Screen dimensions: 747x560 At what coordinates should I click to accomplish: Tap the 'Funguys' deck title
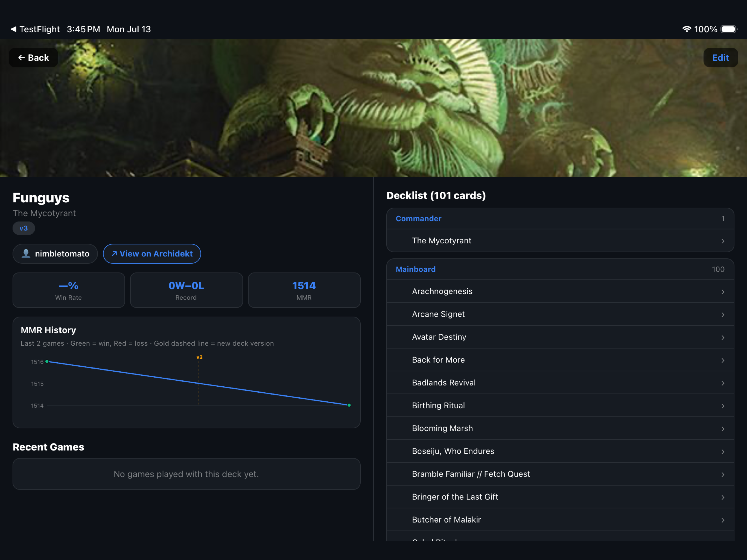[41, 198]
